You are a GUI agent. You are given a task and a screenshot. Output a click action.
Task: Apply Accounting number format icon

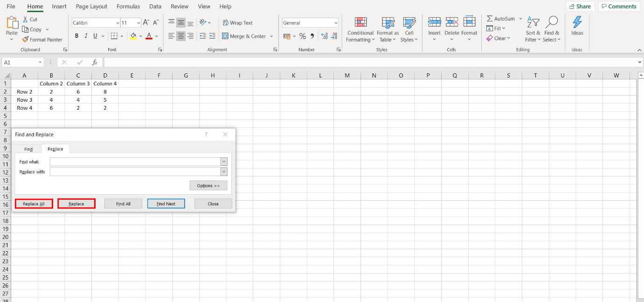(287, 36)
